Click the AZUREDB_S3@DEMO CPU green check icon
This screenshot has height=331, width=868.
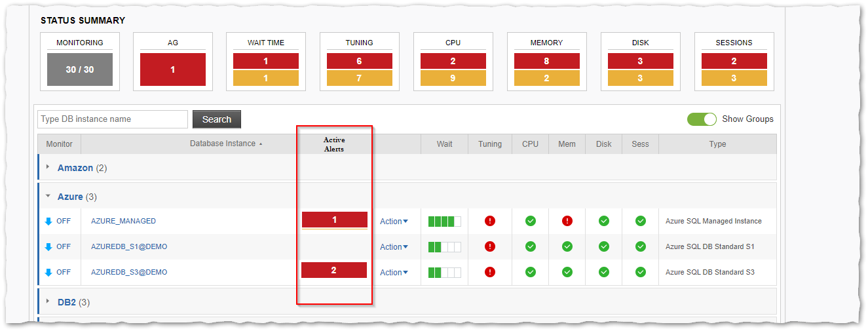tap(531, 272)
